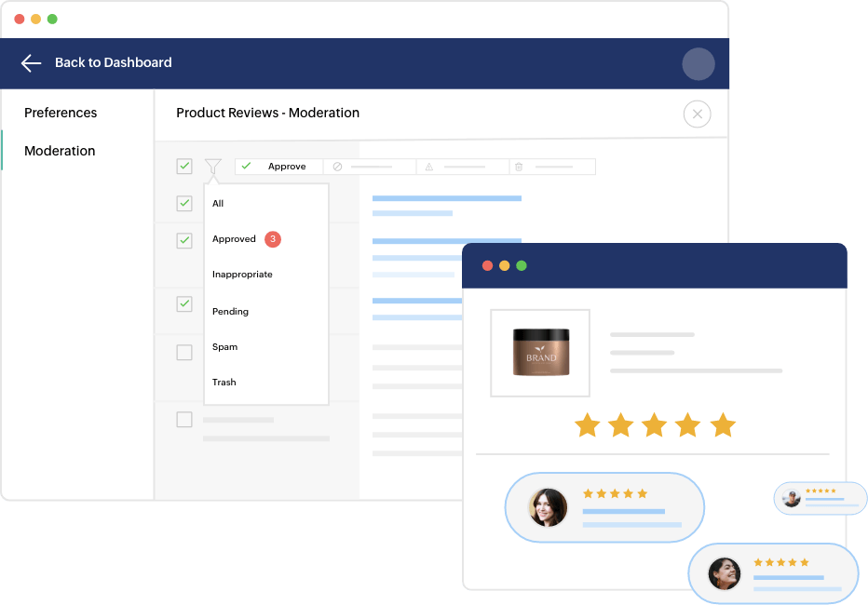Toggle the select-all checkbox in toolbar
Image resolution: width=868 pixels, height=605 pixels.
(184, 166)
